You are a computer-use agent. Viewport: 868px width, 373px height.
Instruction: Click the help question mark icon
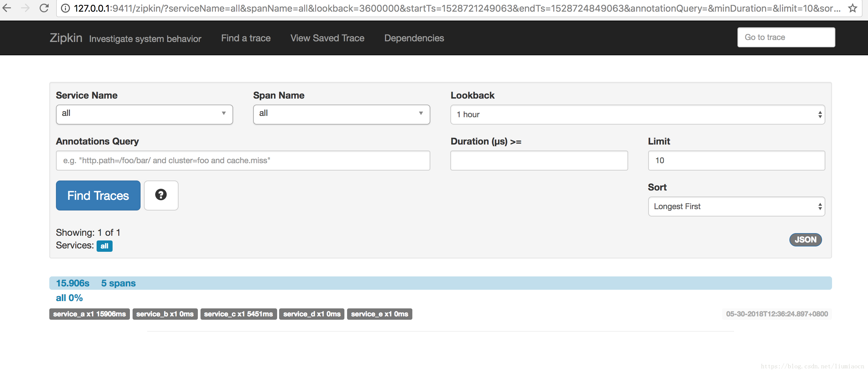pyautogui.click(x=161, y=195)
